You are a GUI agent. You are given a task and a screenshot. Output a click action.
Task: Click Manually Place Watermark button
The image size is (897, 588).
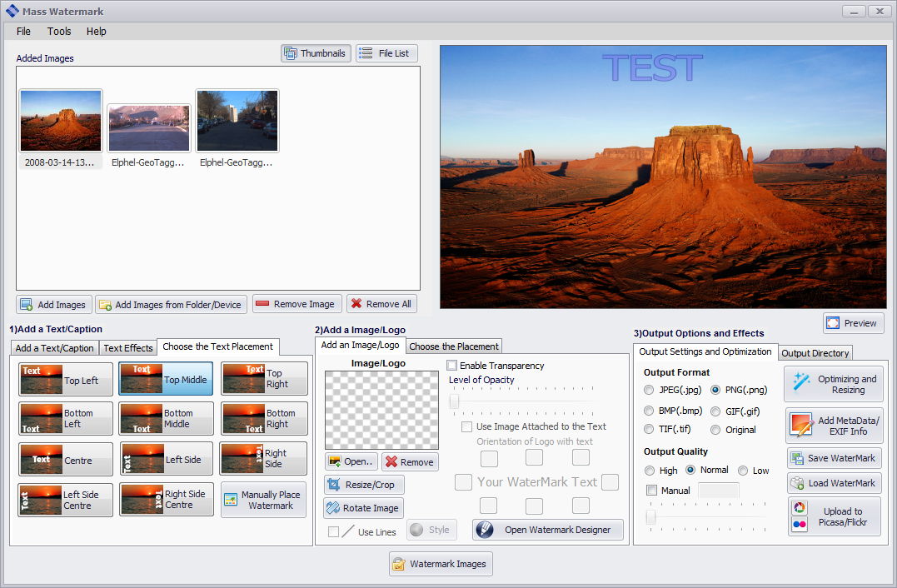click(263, 500)
